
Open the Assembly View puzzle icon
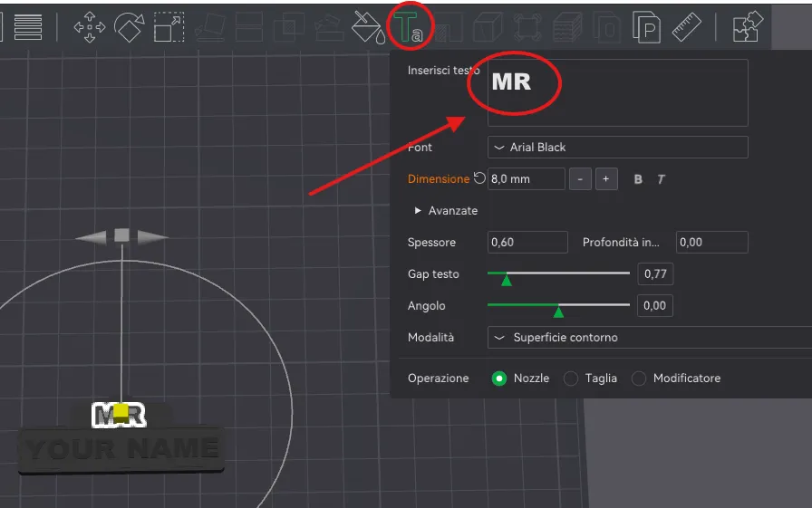(x=748, y=27)
